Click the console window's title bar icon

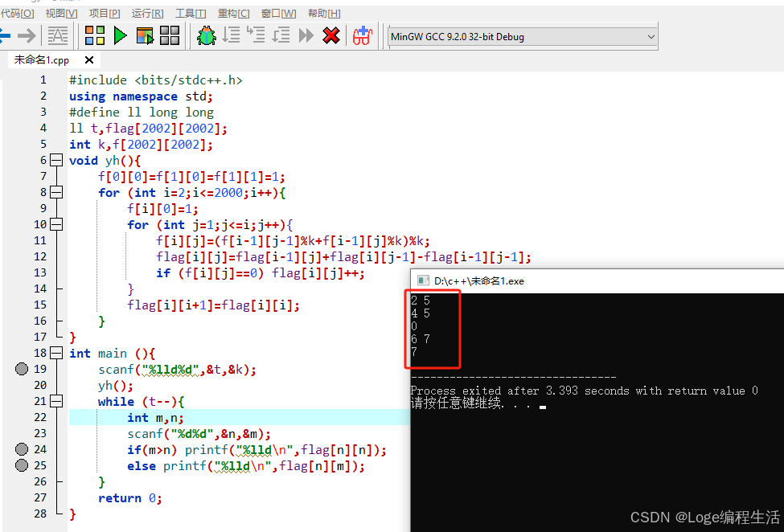[x=423, y=280]
